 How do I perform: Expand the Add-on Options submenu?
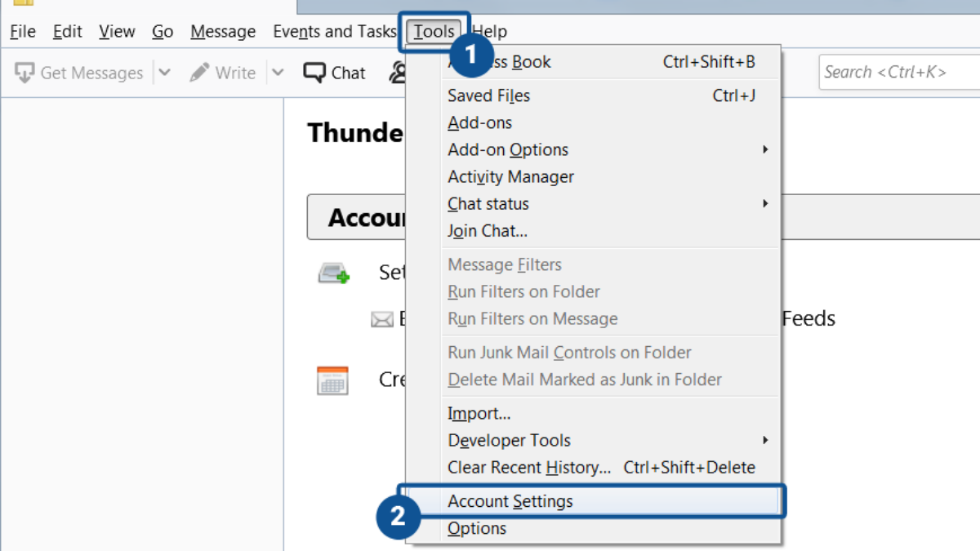(764, 149)
